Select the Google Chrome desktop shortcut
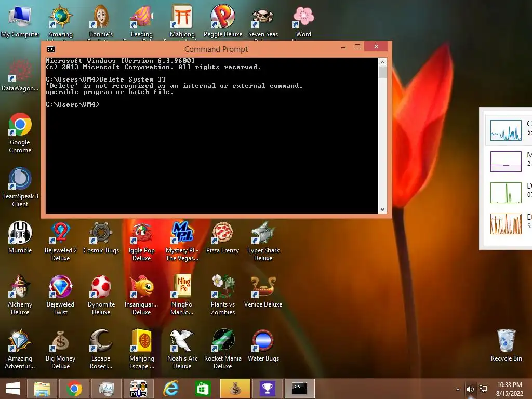Image resolution: width=532 pixels, height=399 pixels. (20, 133)
